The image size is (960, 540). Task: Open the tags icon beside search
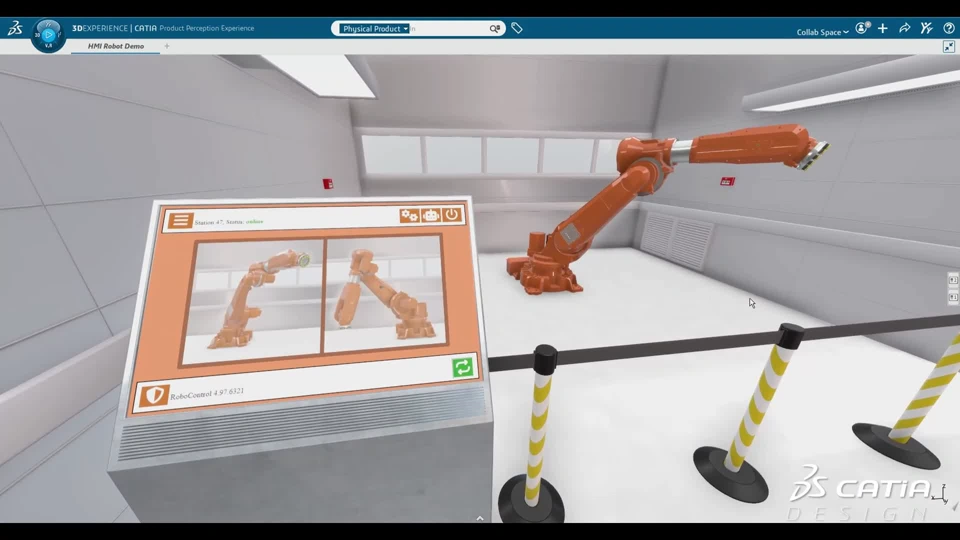point(517,28)
